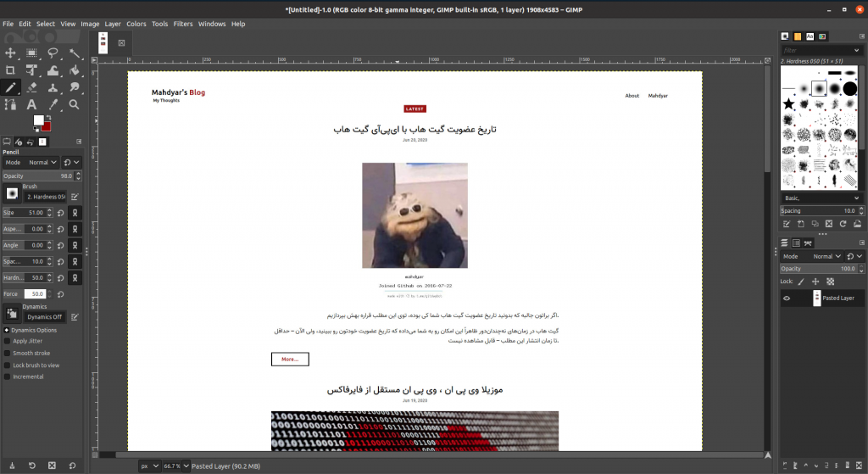Select the large solid round brush

850,88
